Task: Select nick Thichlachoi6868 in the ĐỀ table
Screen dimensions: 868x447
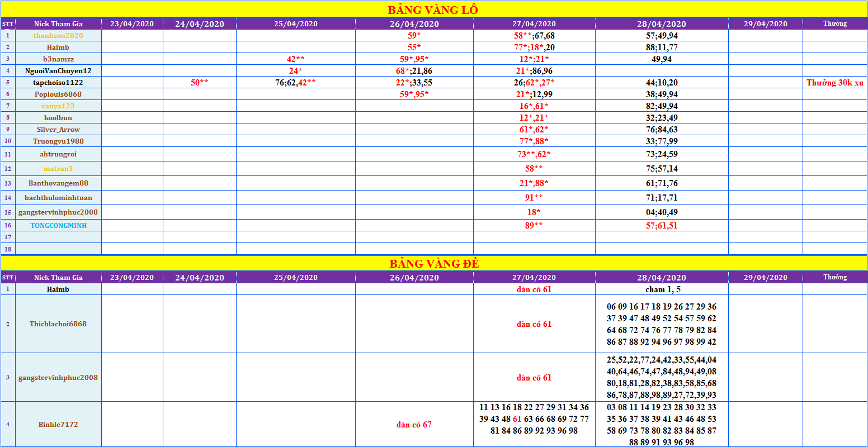Action: (x=58, y=324)
